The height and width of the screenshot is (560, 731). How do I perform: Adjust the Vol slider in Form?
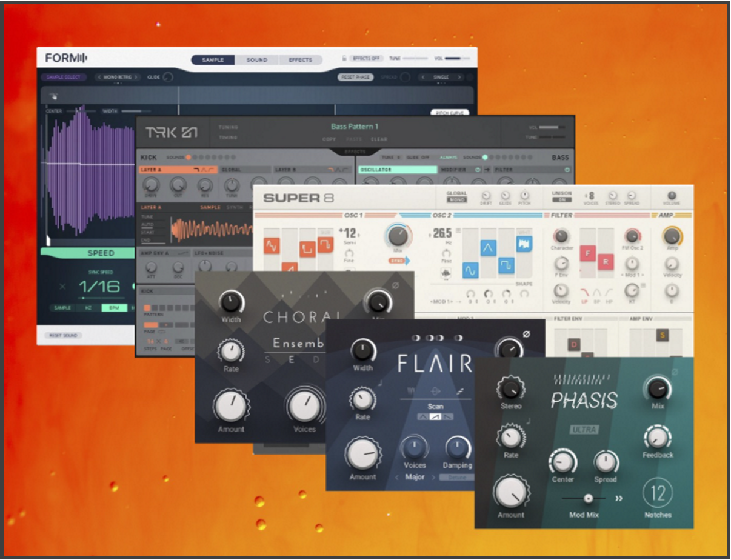457,58
